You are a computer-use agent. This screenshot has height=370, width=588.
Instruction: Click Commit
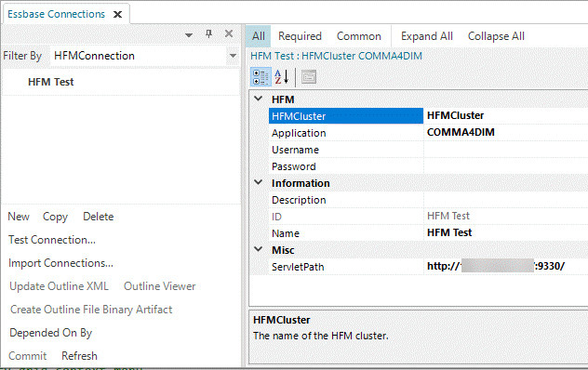click(x=28, y=356)
